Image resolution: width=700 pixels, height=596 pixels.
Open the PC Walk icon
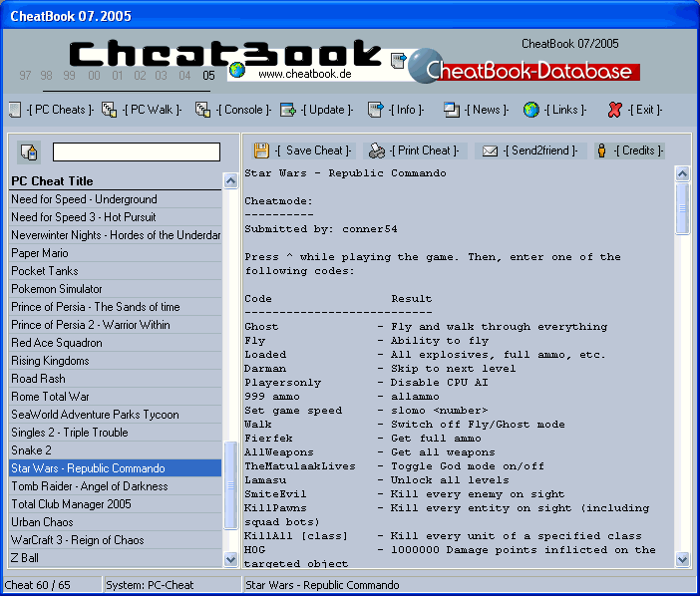tap(109, 110)
